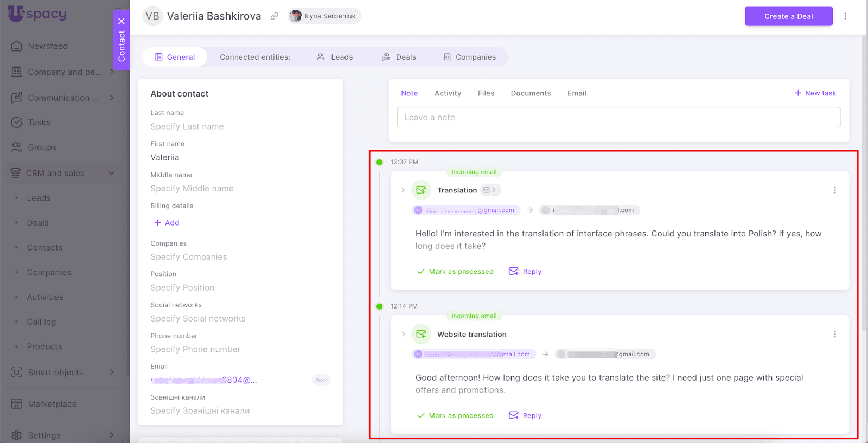Click the copy link icon beside contact name
868x443 pixels.
(x=275, y=16)
